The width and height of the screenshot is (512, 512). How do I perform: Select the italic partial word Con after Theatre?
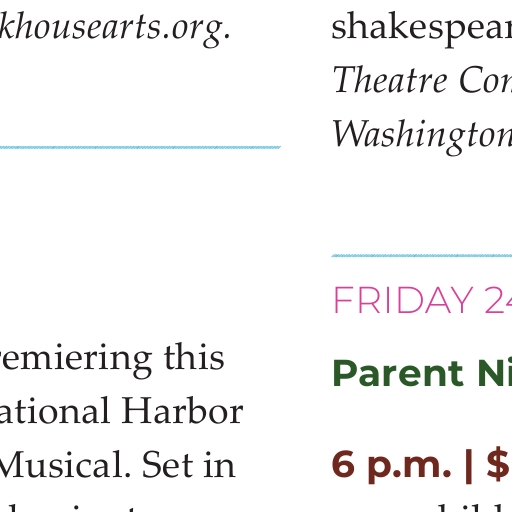point(486,80)
